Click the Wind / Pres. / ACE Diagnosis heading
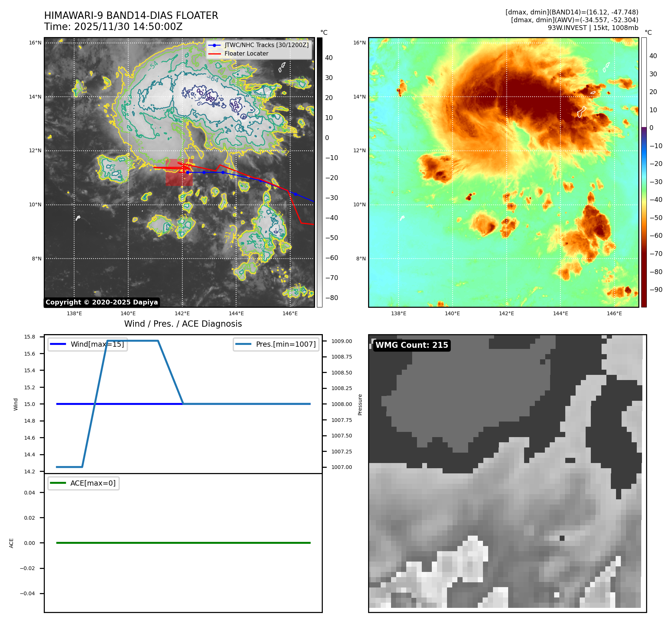Viewport: 672px width, 626px height. [x=183, y=324]
